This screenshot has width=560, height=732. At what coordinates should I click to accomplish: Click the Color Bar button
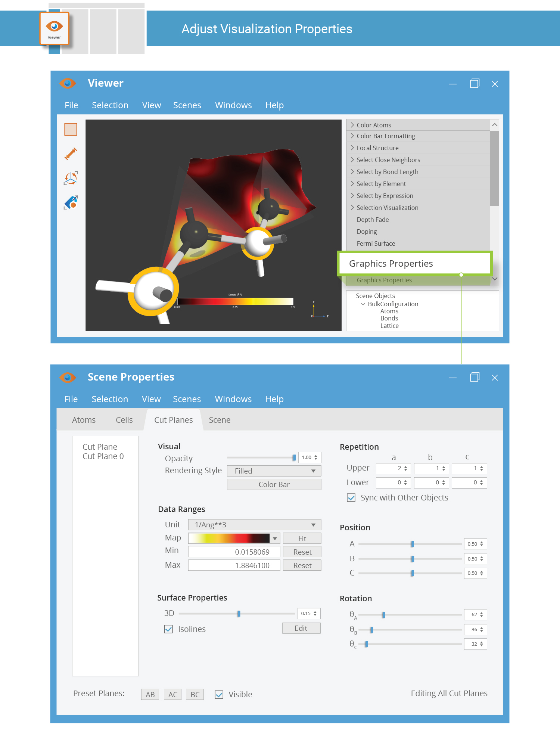coord(274,484)
